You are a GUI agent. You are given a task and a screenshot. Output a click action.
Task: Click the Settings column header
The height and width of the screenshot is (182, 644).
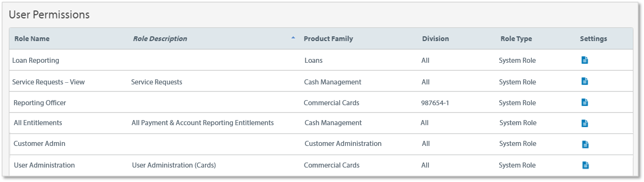coord(593,39)
